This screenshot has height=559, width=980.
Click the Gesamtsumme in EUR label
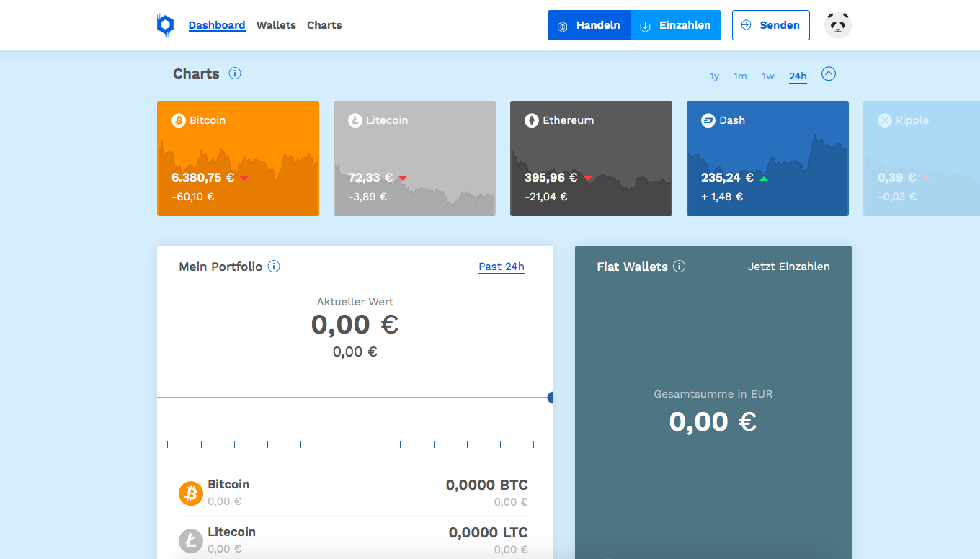[713, 394]
